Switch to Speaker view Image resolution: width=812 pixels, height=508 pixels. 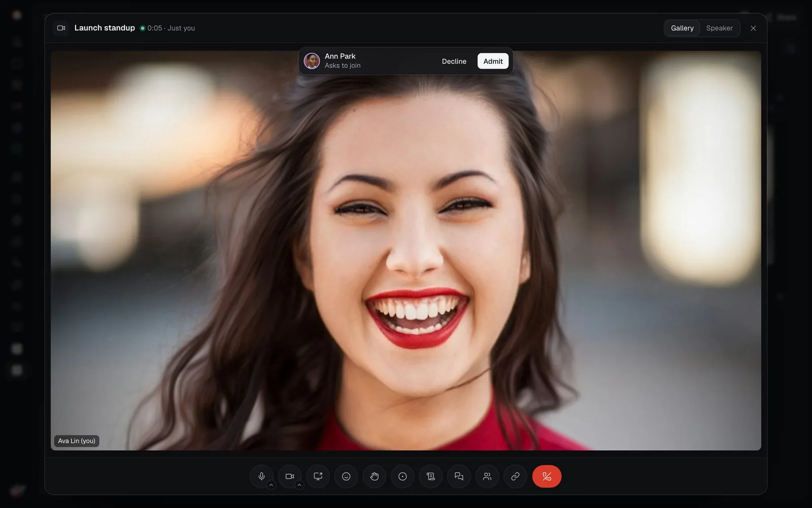pyautogui.click(x=719, y=28)
